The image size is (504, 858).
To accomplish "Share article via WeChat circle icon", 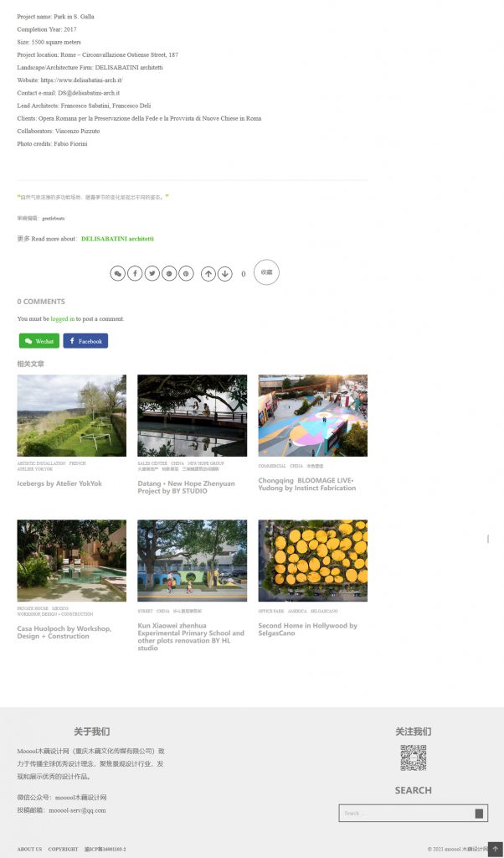I will [117, 273].
